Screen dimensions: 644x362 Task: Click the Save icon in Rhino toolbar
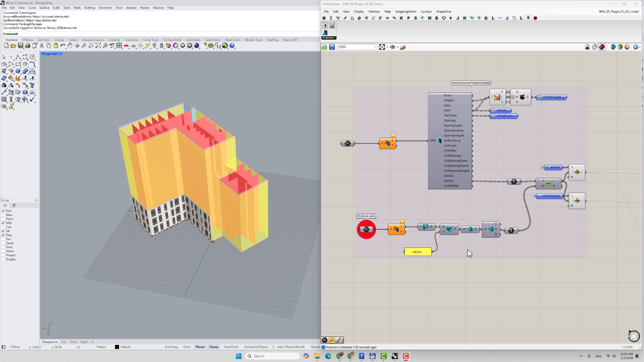[20, 46]
